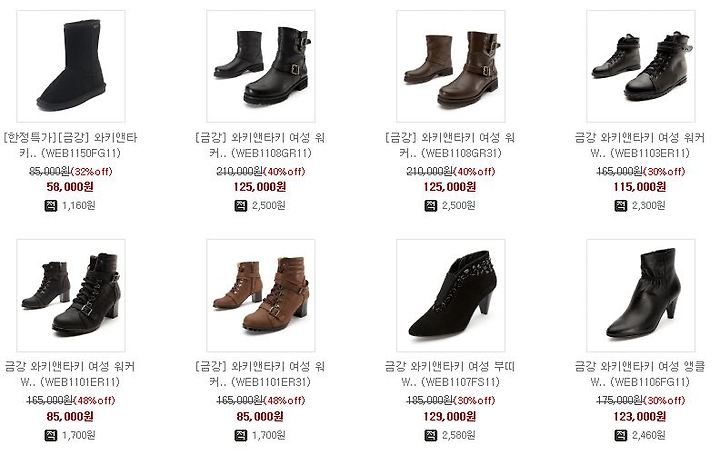Click the points icon beside 1,160원
720x455 pixels.
point(51,205)
